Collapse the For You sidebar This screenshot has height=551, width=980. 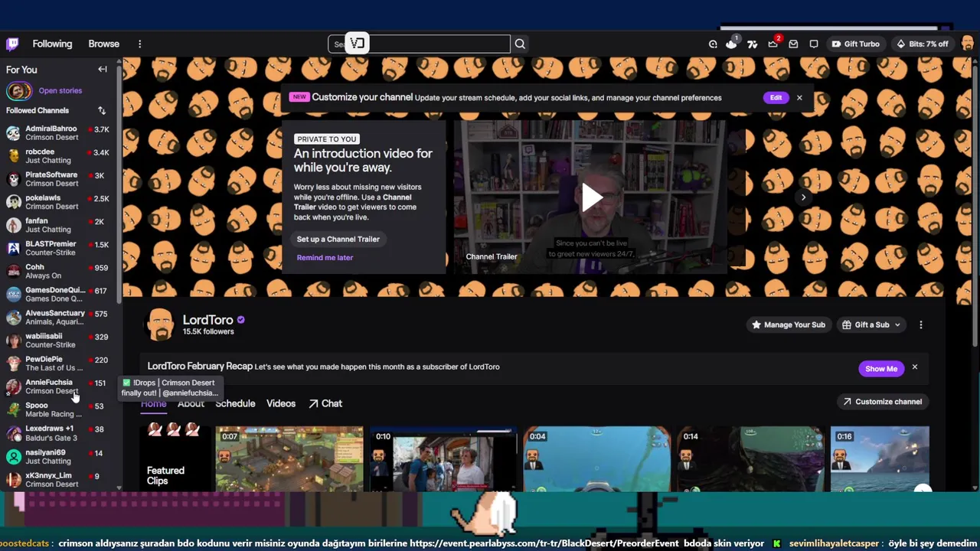tap(102, 70)
